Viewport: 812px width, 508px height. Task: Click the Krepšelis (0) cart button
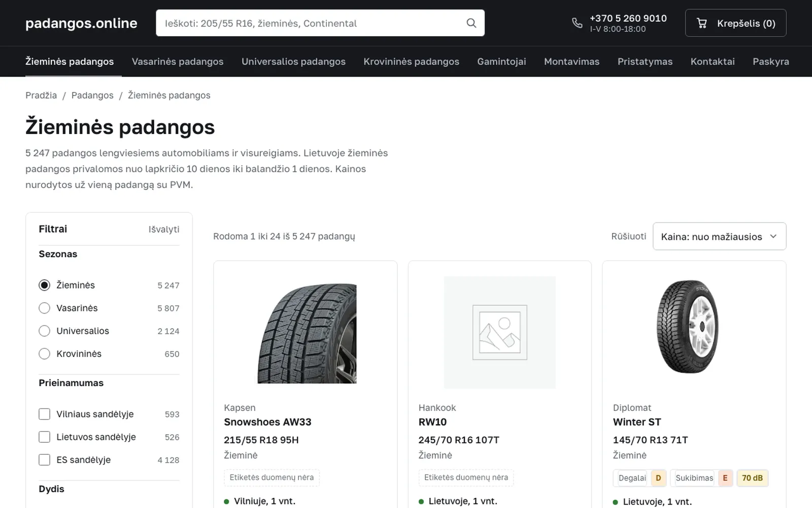(x=735, y=23)
